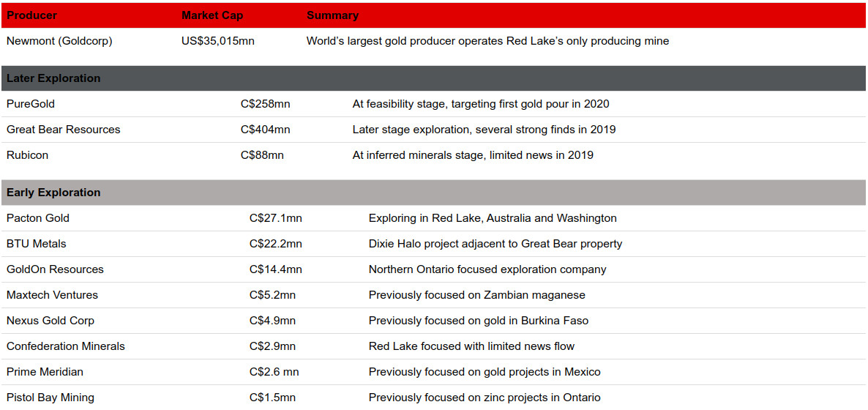The image size is (868, 410).
Task: Click the C$404mn market cap value
Action: coord(265,130)
